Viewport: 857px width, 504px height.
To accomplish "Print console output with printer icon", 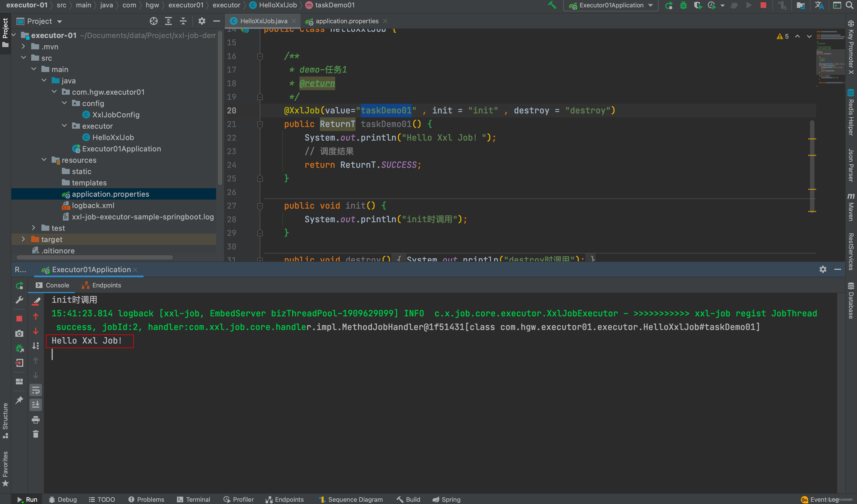I will [x=36, y=420].
